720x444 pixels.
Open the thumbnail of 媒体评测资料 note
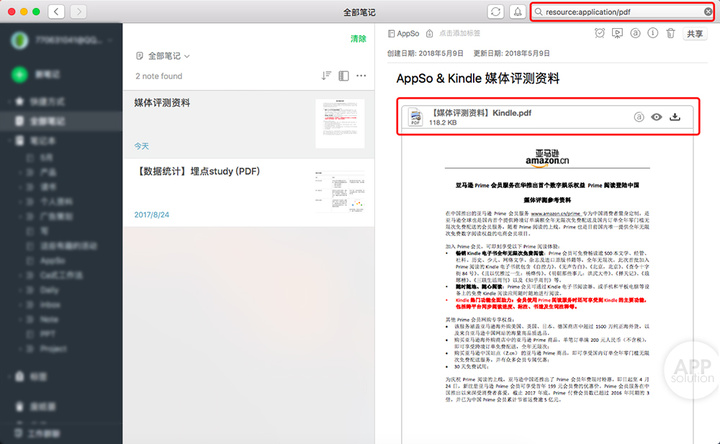340,124
